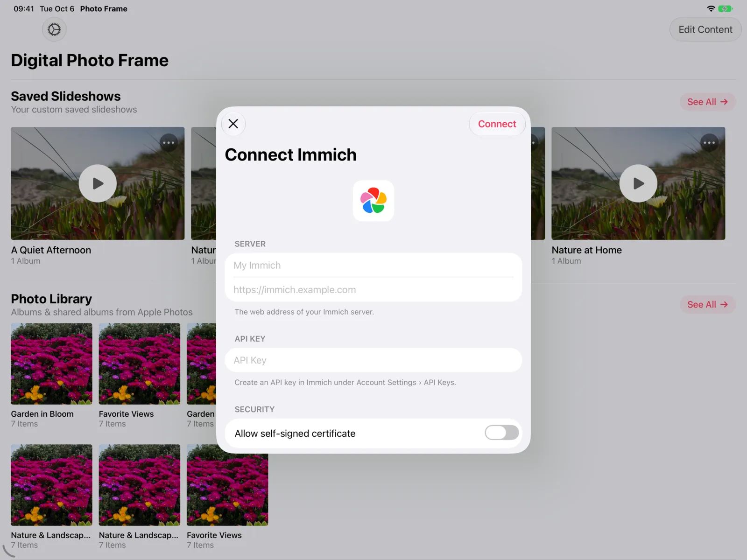Close the Connect Immich dialog
The height and width of the screenshot is (560, 747).
tap(233, 124)
